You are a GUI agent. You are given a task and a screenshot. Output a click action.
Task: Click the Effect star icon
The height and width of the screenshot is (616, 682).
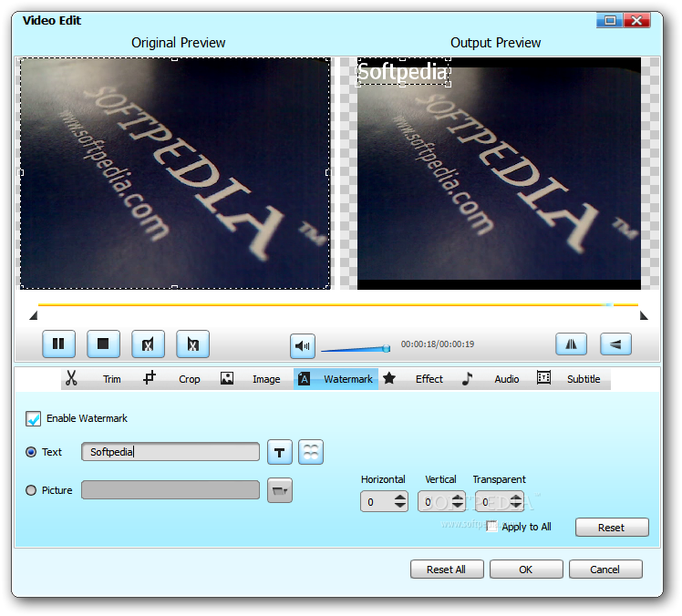[388, 378]
